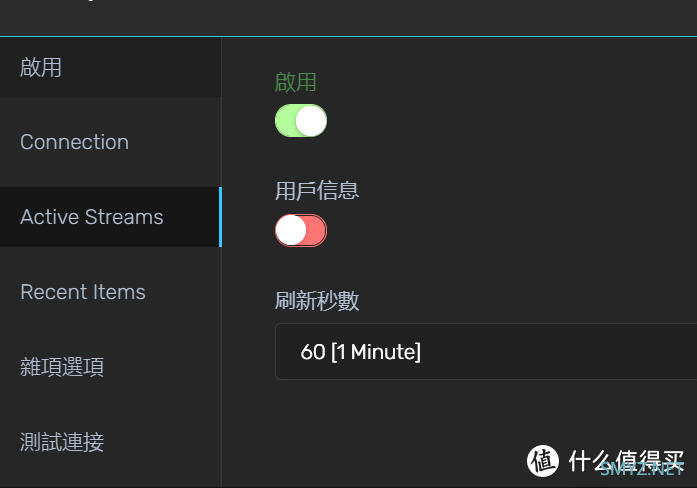Screen dimensions: 697x488
Task: Select Active Streams in the sidebar
Action: [110, 217]
